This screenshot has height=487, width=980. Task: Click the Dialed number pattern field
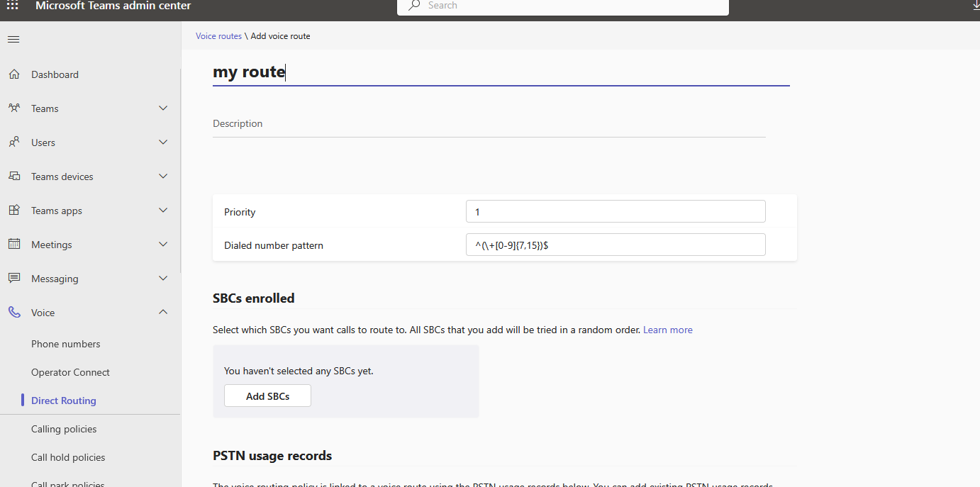[x=616, y=245]
